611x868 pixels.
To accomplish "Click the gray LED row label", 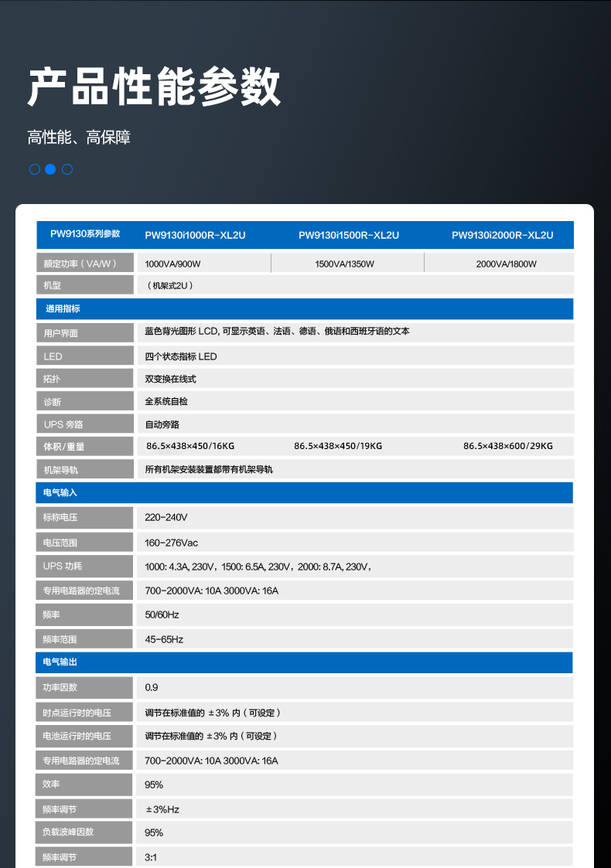I will 85,356.
